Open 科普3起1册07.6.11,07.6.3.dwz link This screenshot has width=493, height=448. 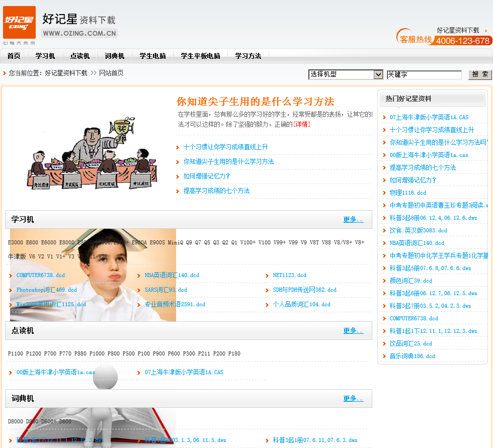click(315, 440)
